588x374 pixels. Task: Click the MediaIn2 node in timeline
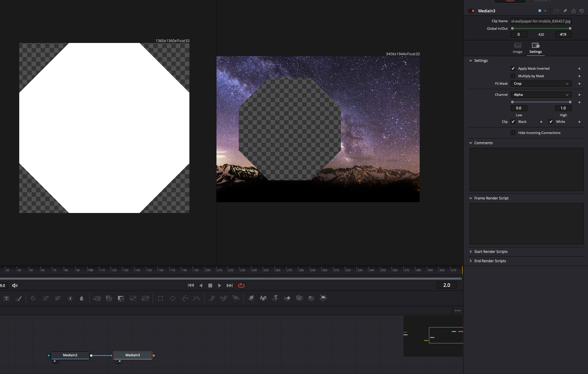pos(70,355)
